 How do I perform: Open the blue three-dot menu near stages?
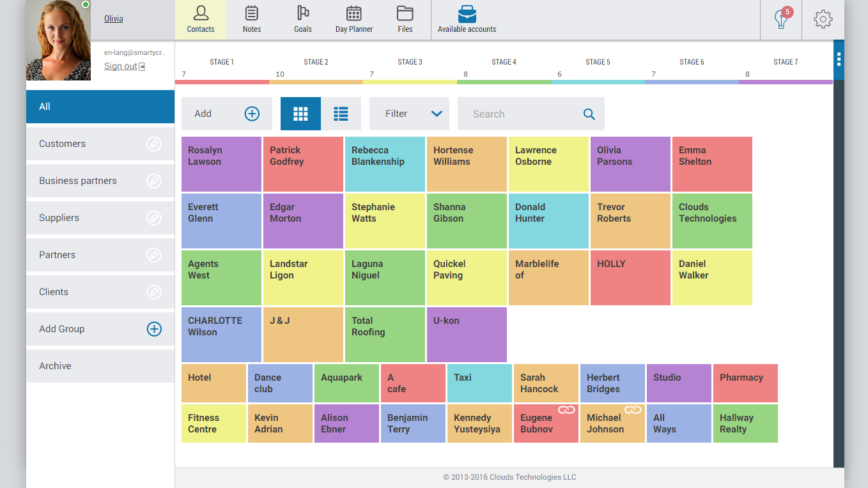pos(839,60)
